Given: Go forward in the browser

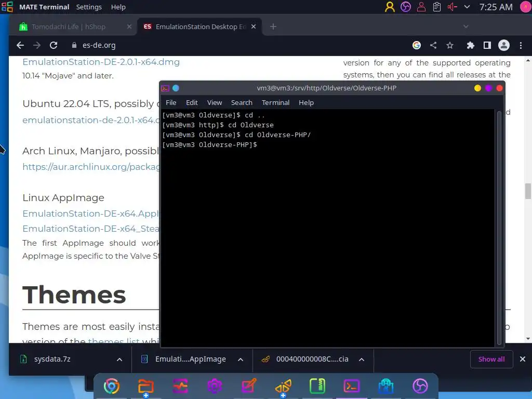Looking at the screenshot, I should [x=37, y=45].
